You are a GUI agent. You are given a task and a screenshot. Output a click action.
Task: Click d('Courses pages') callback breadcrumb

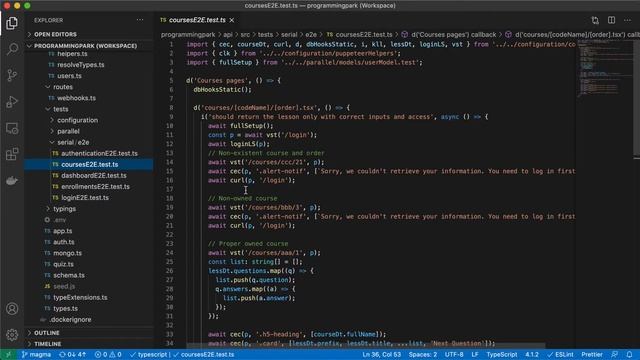[449, 35]
